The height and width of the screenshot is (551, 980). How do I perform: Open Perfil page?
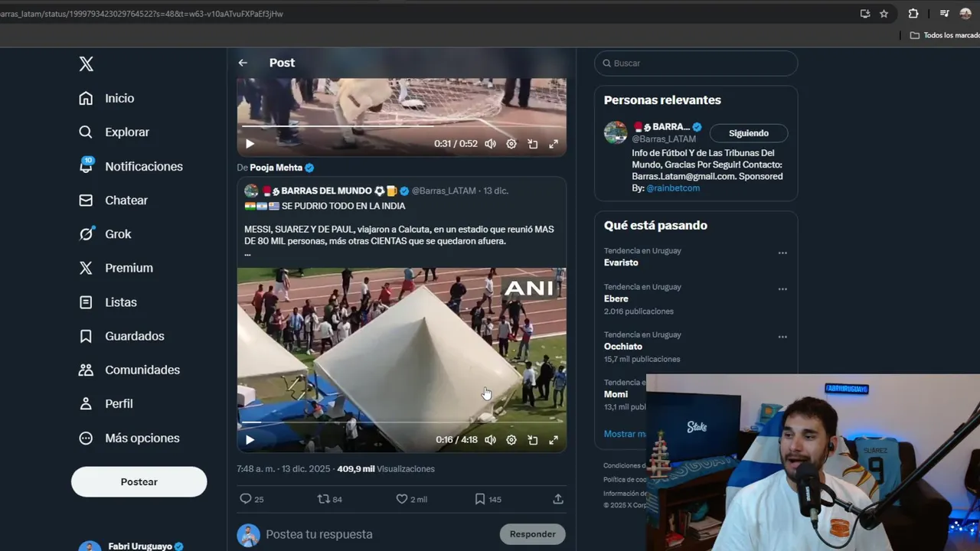pyautogui.click(x=106, y=403)
